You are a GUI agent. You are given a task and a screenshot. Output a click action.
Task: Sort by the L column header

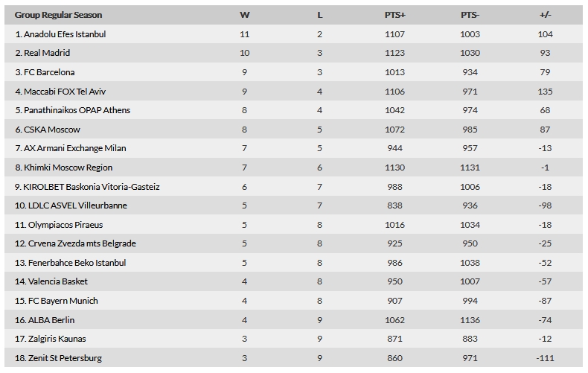pyautogui.click(x=319, y=15)
